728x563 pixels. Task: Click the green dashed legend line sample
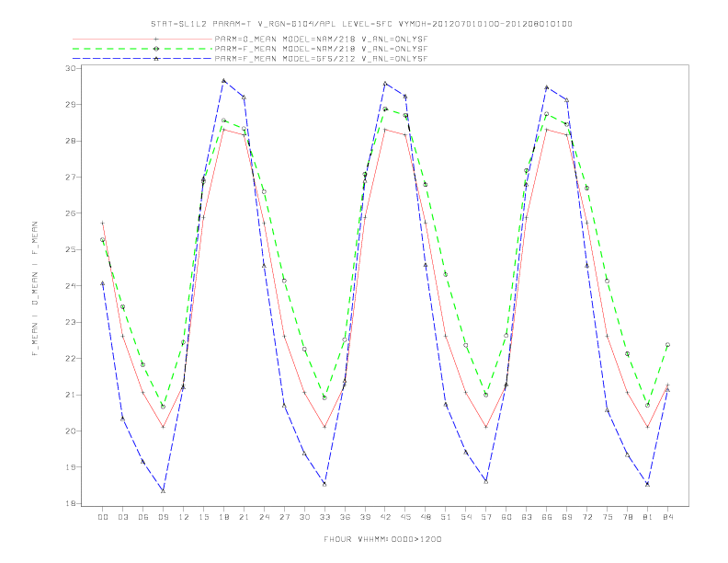(x=142, y=49)
